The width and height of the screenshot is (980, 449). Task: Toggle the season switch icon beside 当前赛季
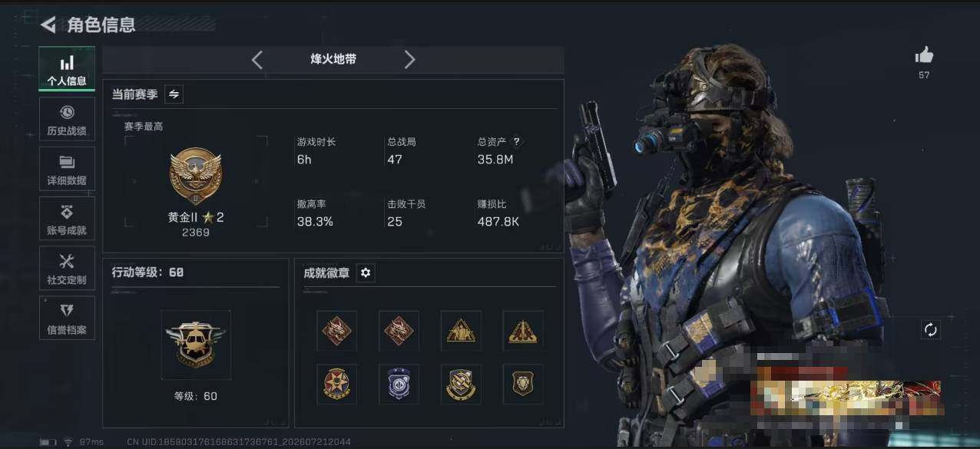tap(174, 94)
